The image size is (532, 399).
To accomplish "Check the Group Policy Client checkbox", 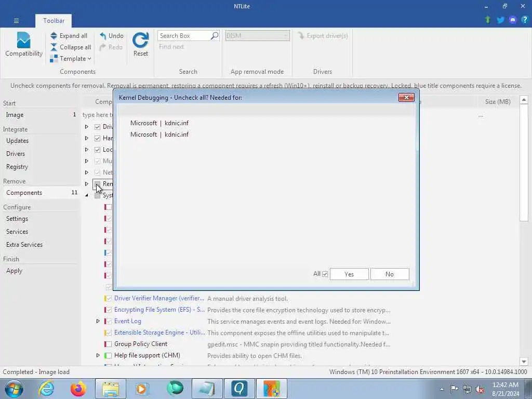I will 109,344.
